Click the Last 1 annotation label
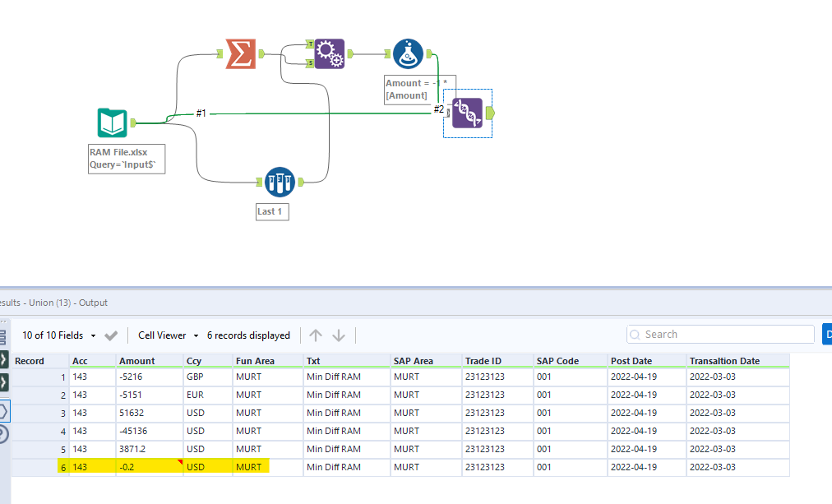The height and width of the screenshot is (504, 832). click(x=271, y=211)
